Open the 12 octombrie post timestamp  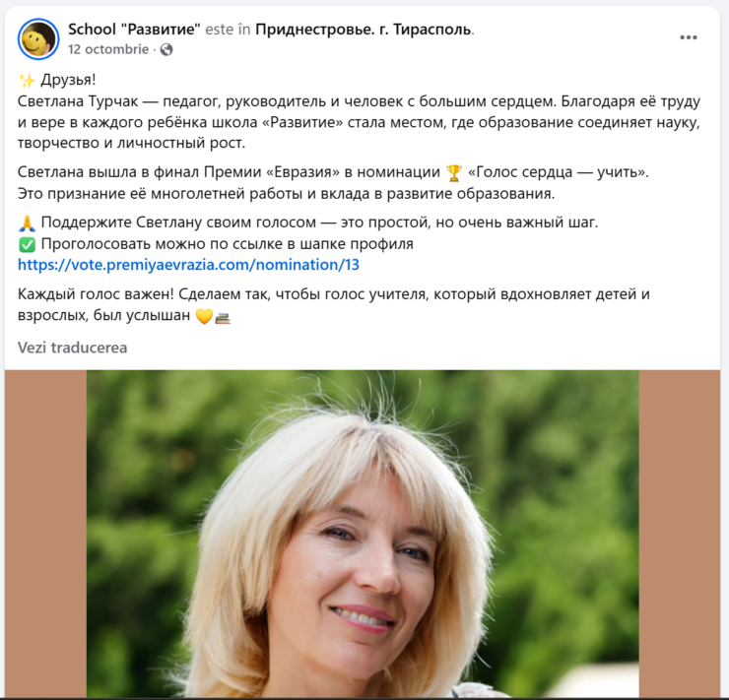pos(108,49)
